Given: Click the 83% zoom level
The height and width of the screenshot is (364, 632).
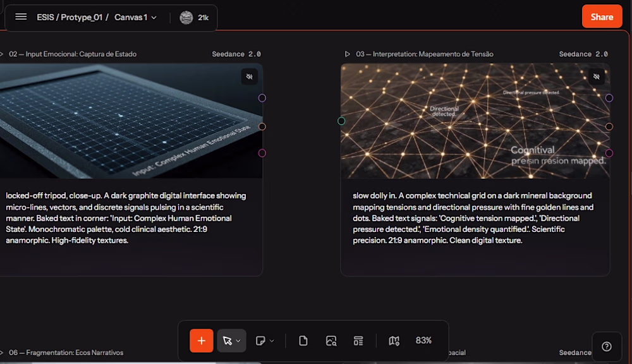Looking at the screenshot, I should pos(423,341).
